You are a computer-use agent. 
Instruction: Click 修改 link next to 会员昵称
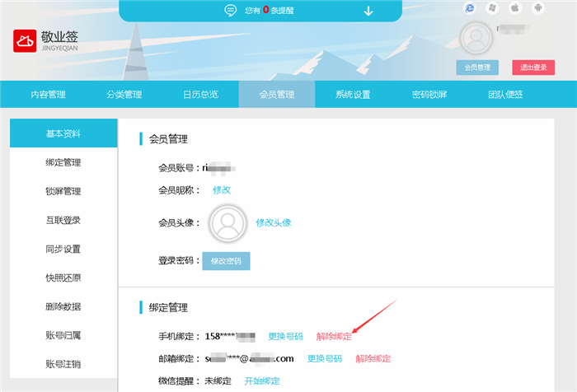[222, 190]
